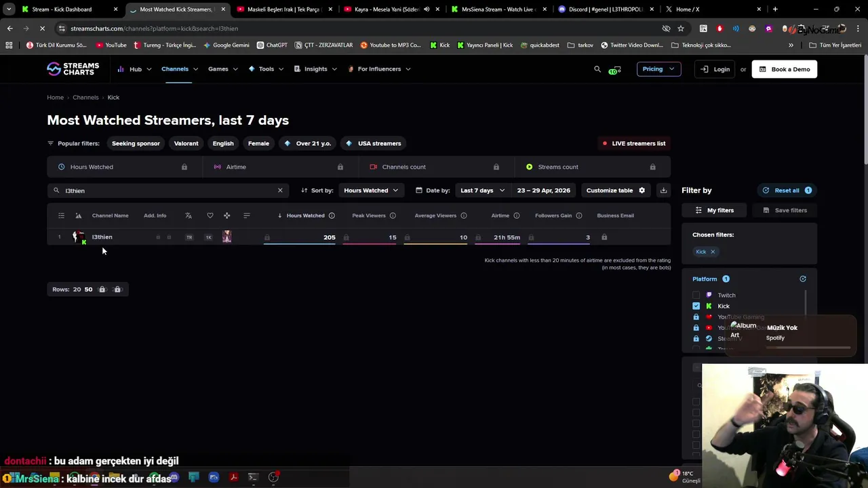This screenshot has width=868, height=488.
Task: Show Peak Viewers column info icon
Action: point(393,216)
